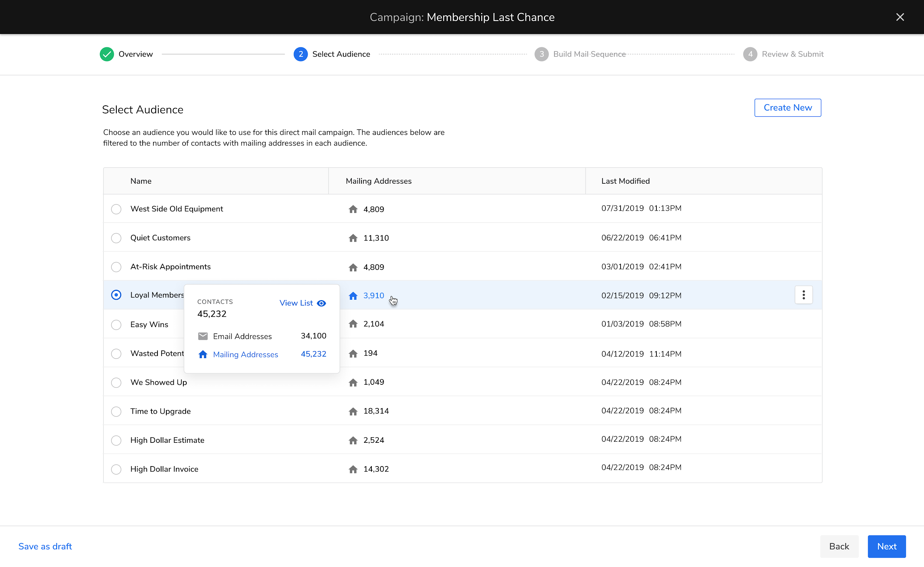The width and height of the screenshot is (924, 567).
Task: Click the 3,910 mailing addresses link
Action: pyautogui.click(x=373, y=295)
